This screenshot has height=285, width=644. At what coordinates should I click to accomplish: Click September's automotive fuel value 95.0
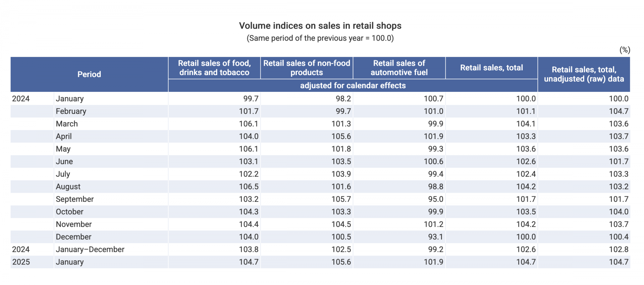click(x=435, y=199)
